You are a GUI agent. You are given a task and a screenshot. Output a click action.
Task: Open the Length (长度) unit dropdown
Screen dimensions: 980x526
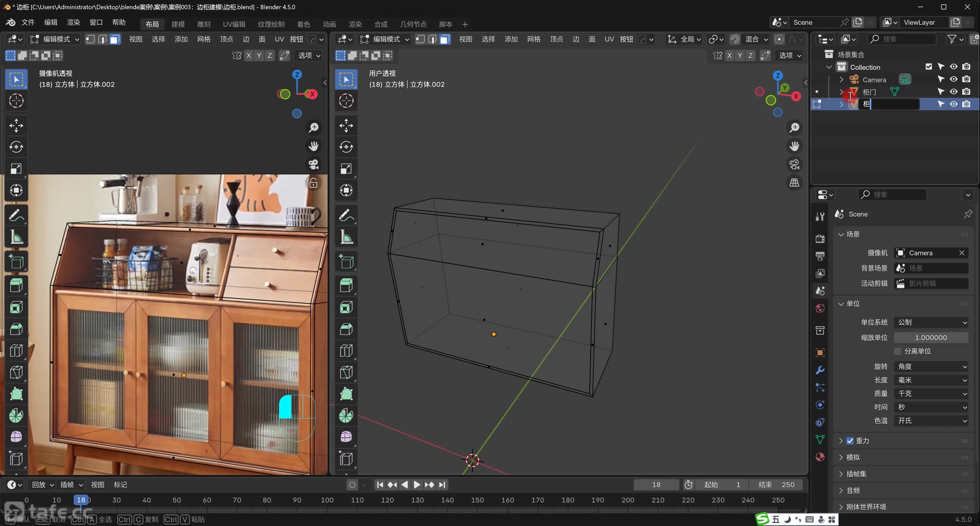[x=931, y=380]
